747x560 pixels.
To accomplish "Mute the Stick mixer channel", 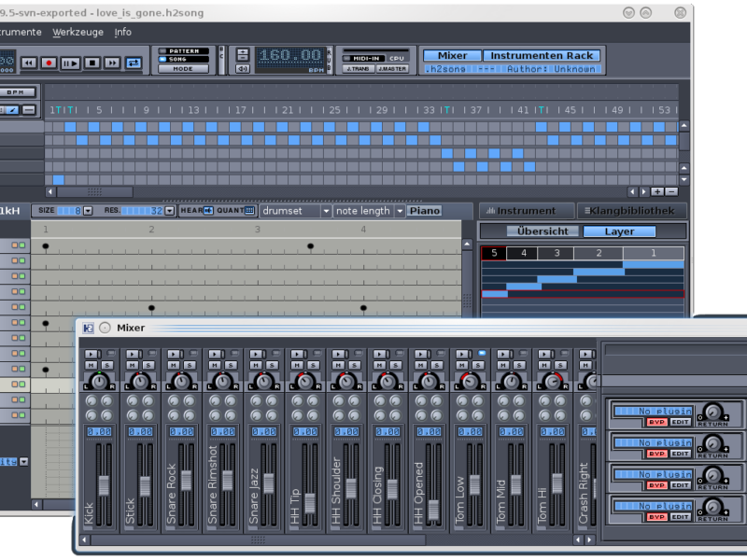I will (x=130, y=365).
